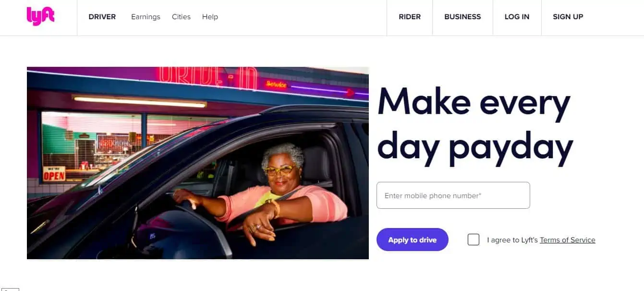Click the Apply to drive button
Image resolution: width=644 pixels, height=291 pixels.
[x=413, y=240]
